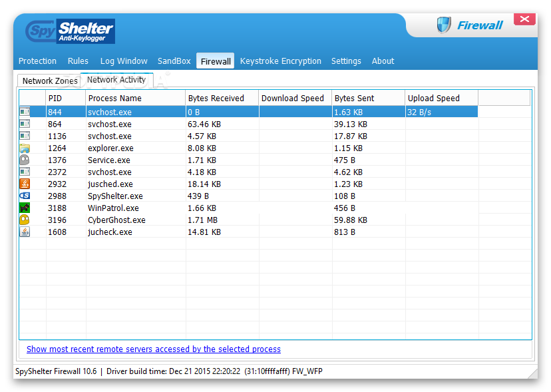Click the 32 B/s upload speed cell

pyautogui.click(x=441, y=112)
